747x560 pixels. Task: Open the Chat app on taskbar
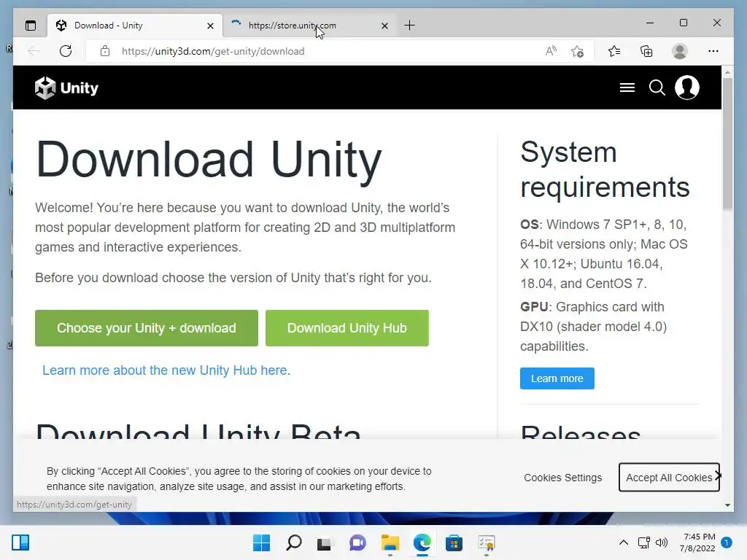(x=357, y=542)
